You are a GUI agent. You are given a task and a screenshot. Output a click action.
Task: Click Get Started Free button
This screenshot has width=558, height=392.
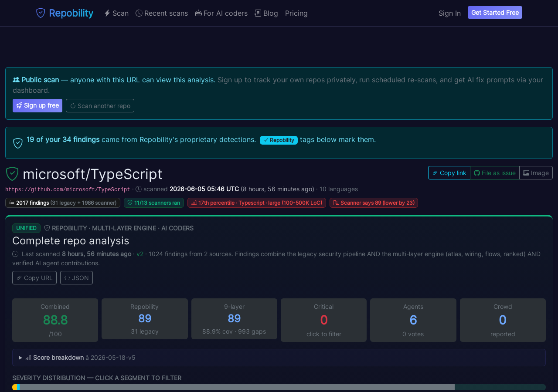[x=495, y=13]
